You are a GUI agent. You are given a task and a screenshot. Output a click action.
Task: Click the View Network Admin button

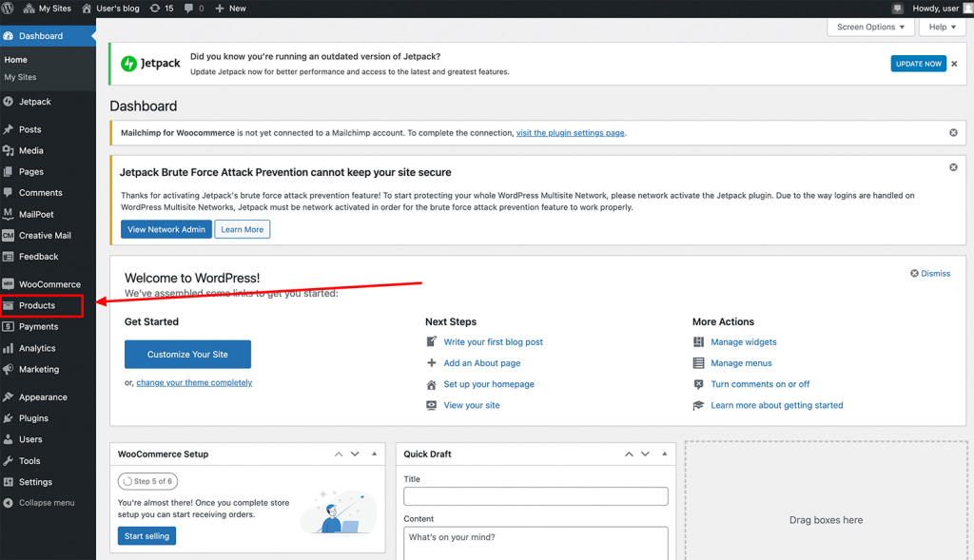pos(166,230)
